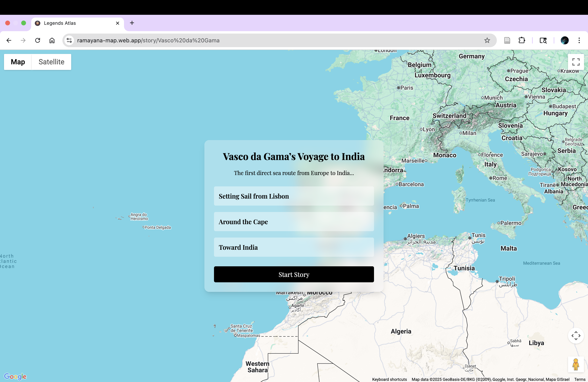
Task: Click the profile avatar icon
Action: (x=565, y=41)
